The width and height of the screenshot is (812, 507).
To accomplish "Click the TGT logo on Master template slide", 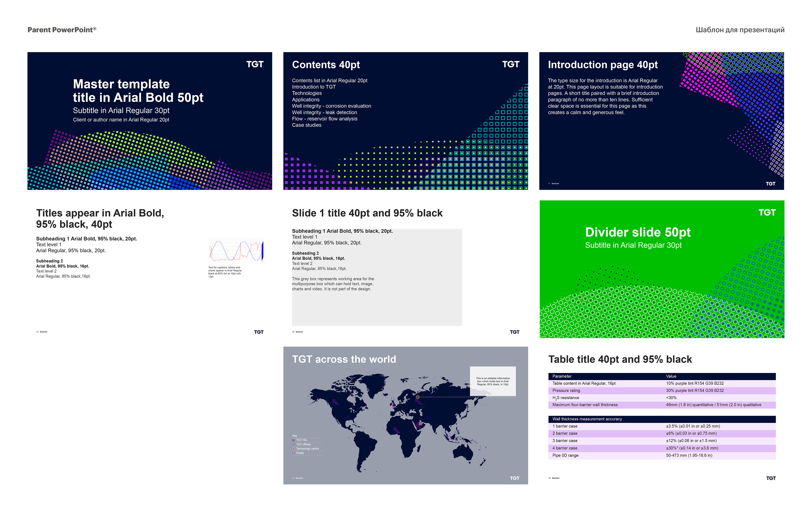I will click(x=255, y=64).
